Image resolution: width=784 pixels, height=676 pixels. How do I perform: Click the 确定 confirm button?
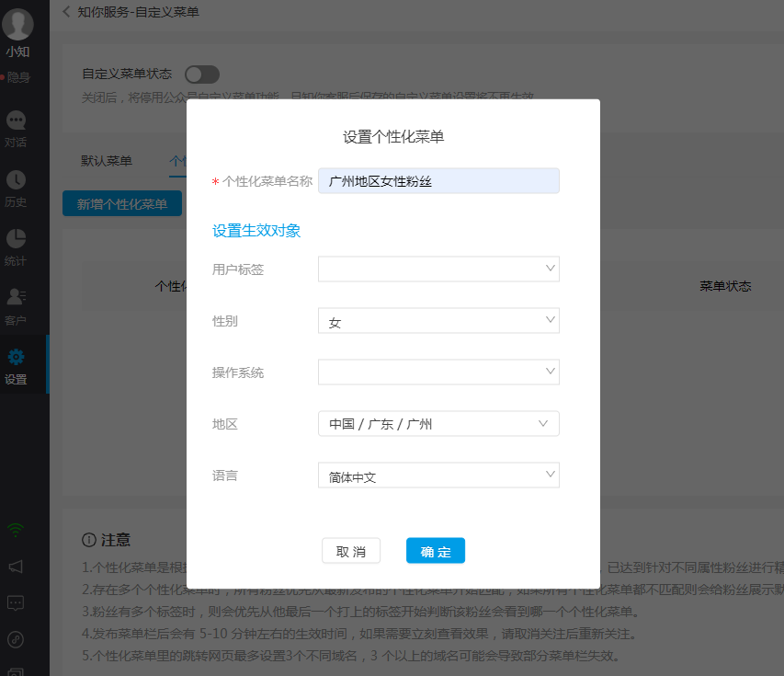pyautogui.click(x=435, y=550)
